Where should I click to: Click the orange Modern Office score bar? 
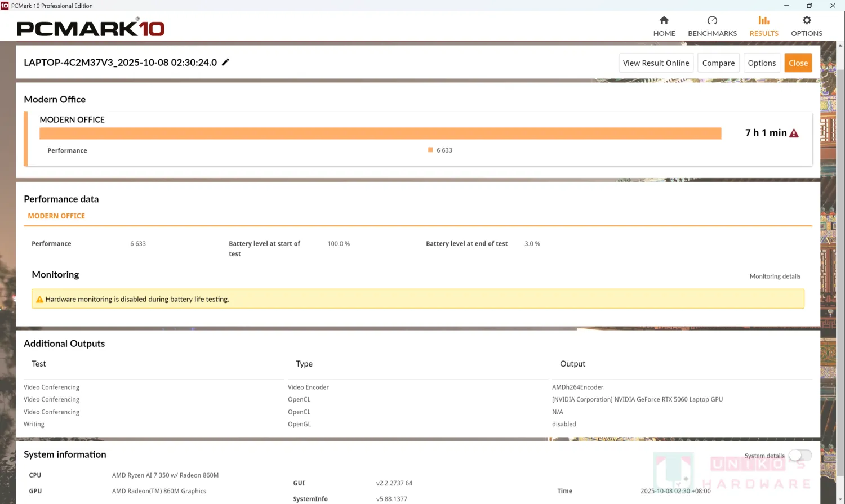[380, 133]
